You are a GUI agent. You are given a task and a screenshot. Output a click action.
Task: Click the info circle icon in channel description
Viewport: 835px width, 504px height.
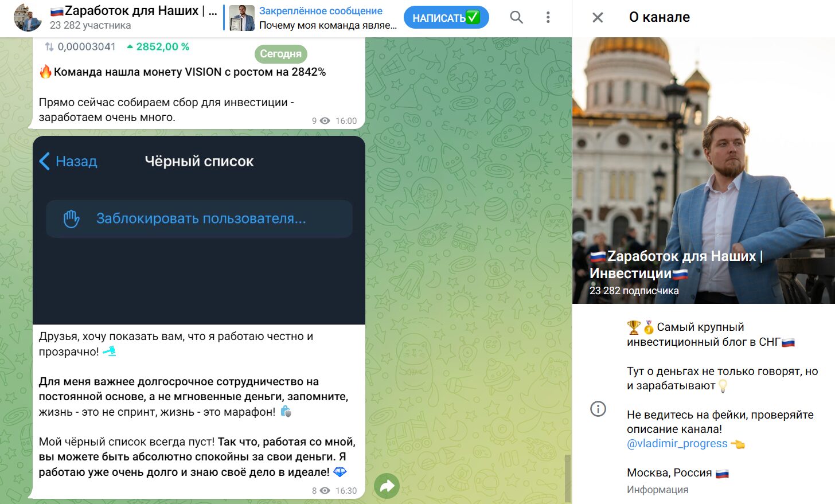598,409
